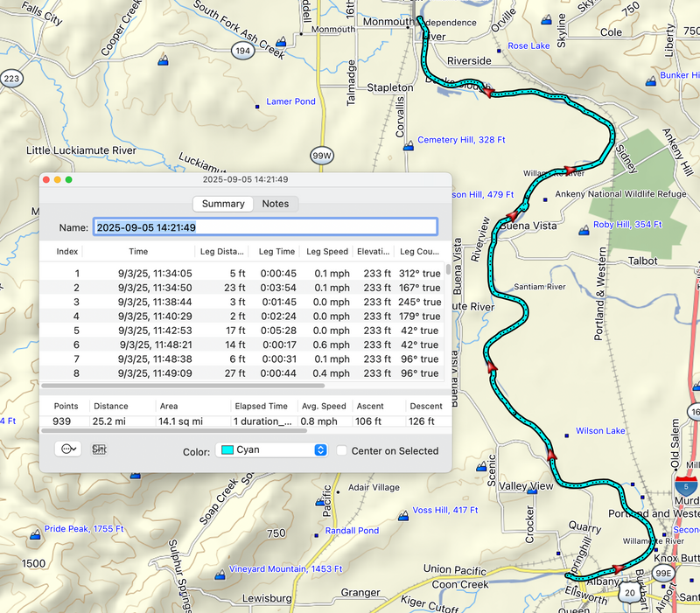Click the 99W highway shield on map

click(x=322, y=156)
